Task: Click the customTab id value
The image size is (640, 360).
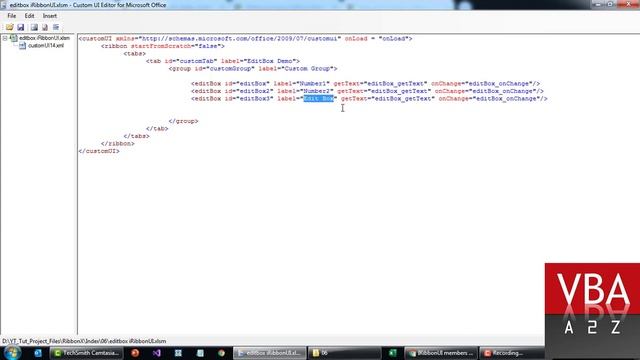Action: coord(196,61)
